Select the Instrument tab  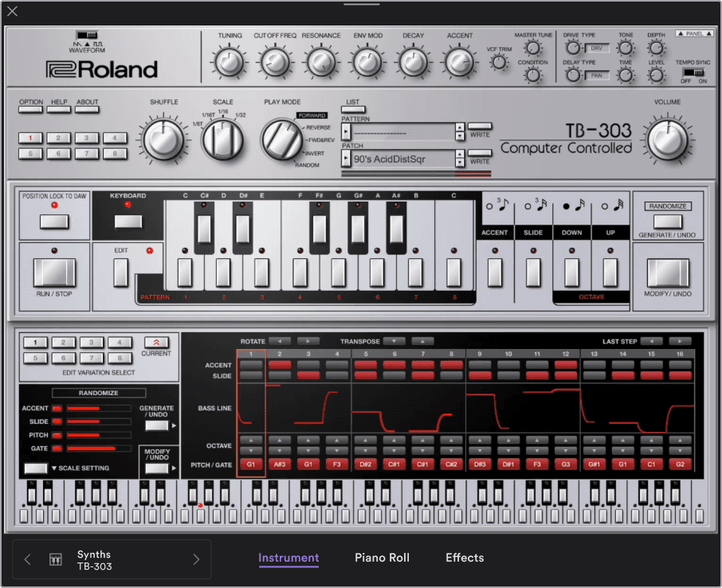coord(288,558)
